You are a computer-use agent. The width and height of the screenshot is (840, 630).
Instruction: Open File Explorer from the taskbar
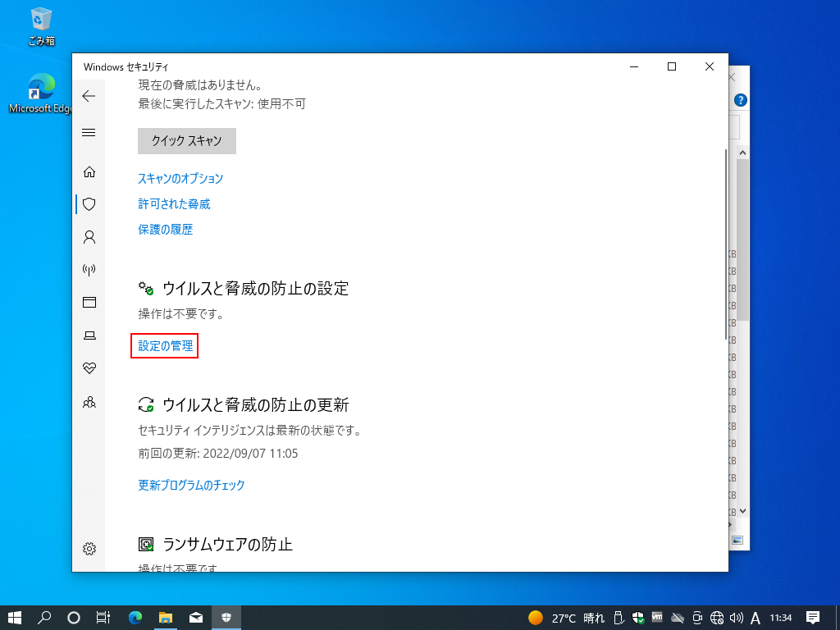pos(166,618)
